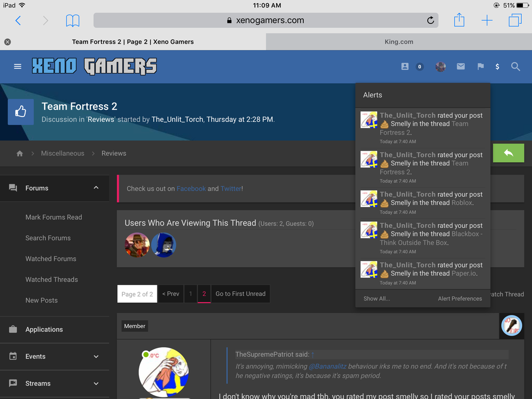Open New Posts in sidebar
The width and height of the screenshot is (532, 399).
41,300
